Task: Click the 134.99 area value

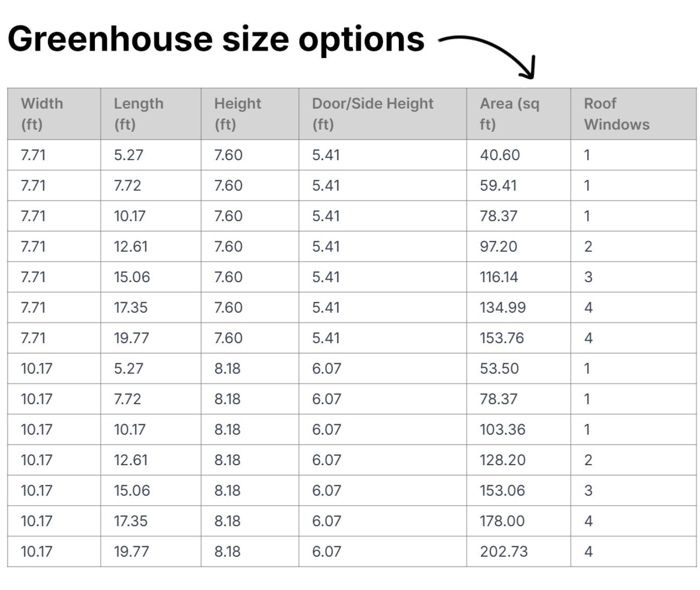Action: click(x=503, y=307)
